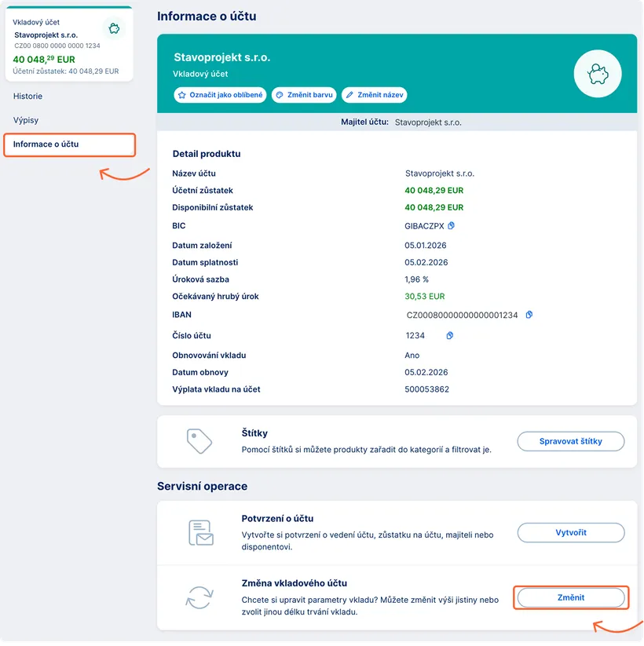
Task: Click the Štítky tag icon
Action: tap(199, 441)
